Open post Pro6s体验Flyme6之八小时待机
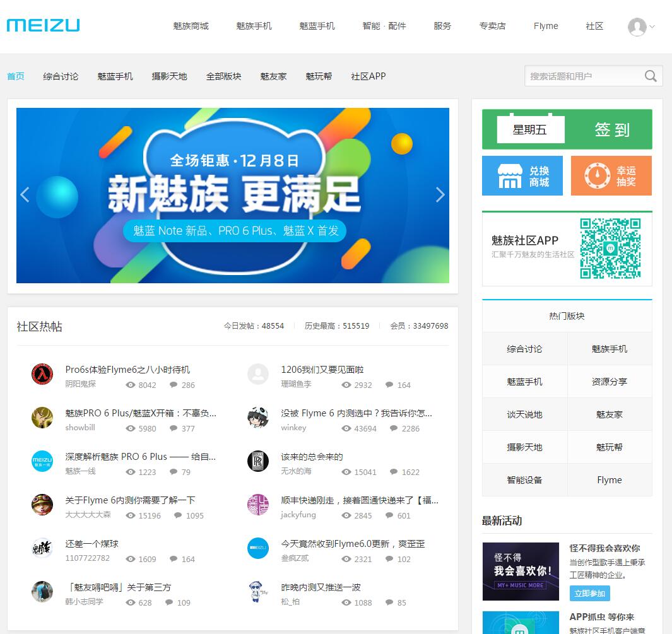The height and width of the screenshot is (634, 672). [127, 369]
